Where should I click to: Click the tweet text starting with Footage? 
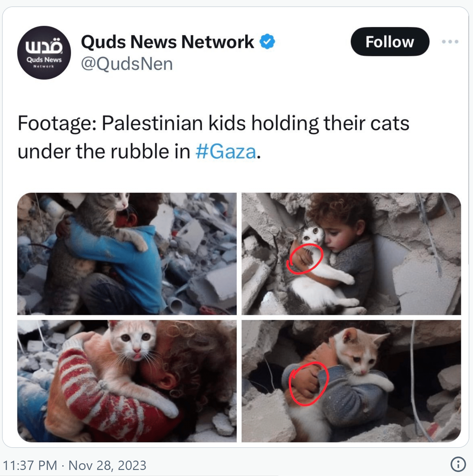213,137
